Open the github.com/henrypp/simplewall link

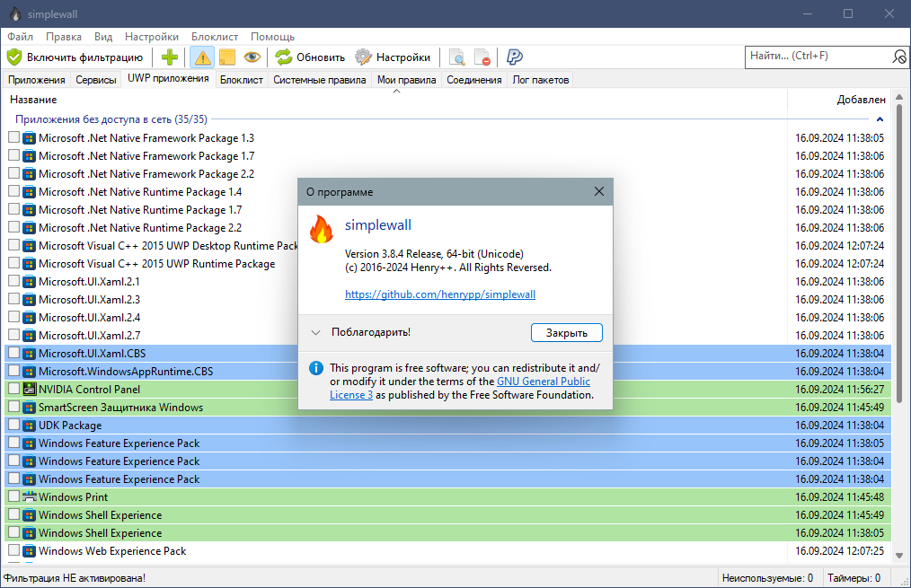point(440,294)
